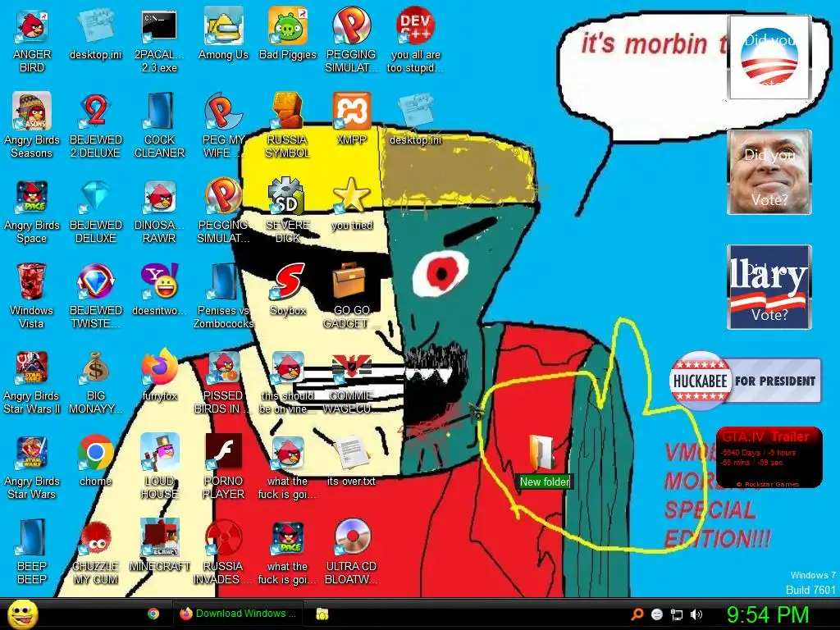840x630 pixels.
Task: Click the Obama 'Did you Vote?' gadget
Action: point(769,57)
